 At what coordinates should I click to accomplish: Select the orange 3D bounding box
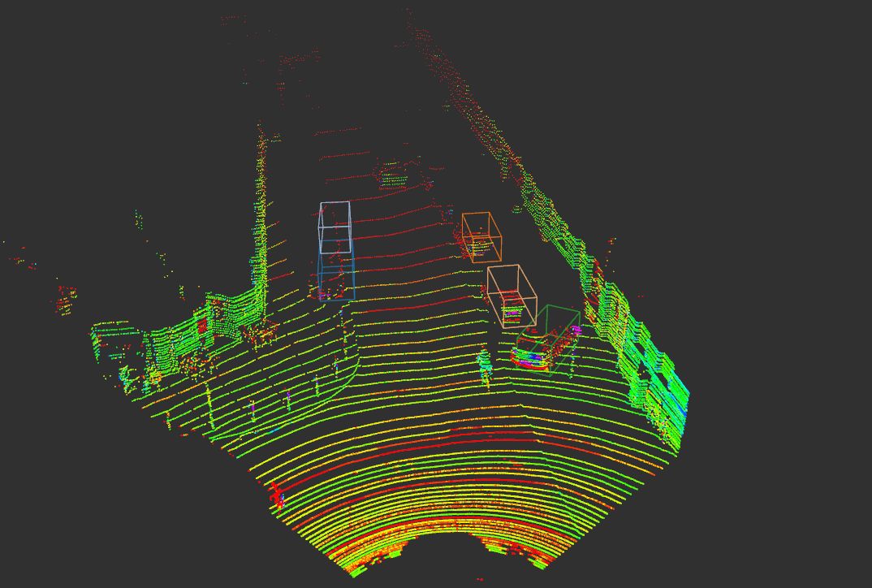click(481, 237)
